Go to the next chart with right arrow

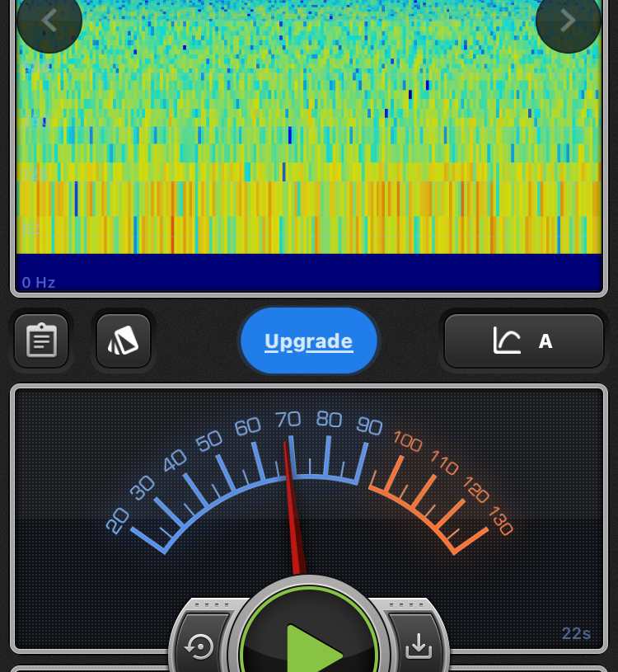point(568,21)
